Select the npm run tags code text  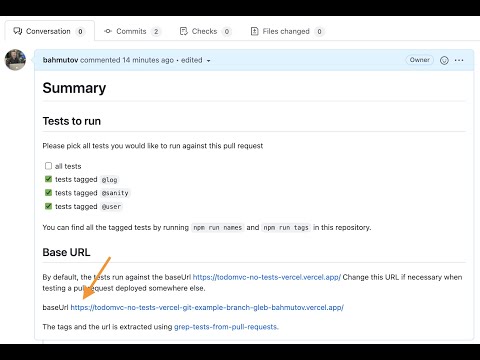tap(286, 228)
